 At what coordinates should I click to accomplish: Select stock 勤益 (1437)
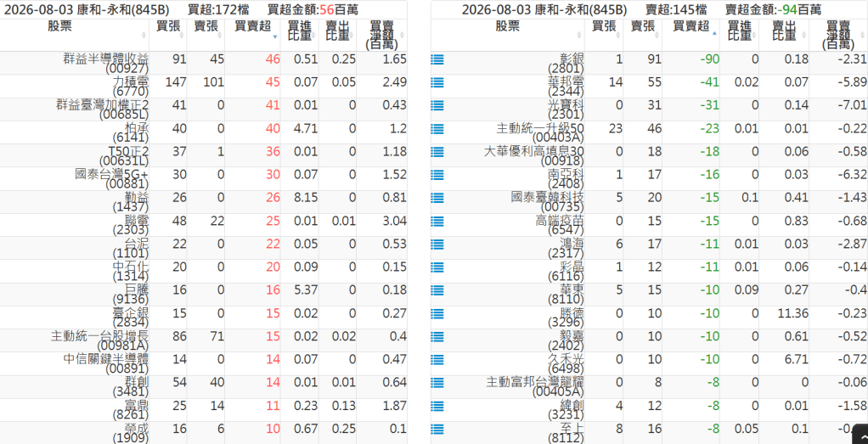131,202
